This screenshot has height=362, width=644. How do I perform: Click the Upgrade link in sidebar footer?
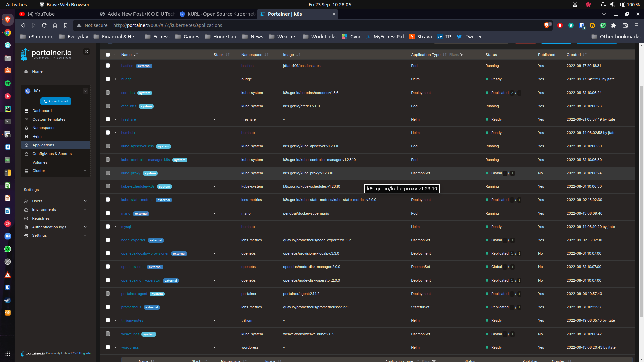[x=85, y=353]
